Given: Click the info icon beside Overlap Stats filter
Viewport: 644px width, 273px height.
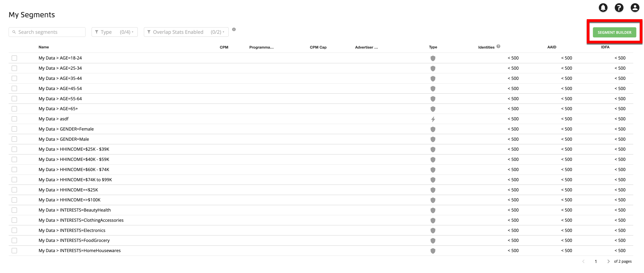Looking at the screenshot, I should click(234, 30).
